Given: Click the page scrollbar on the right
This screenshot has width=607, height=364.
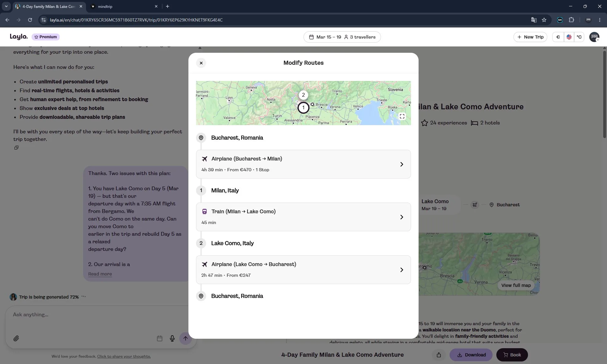Looking at the screenshot, I should (x=604, y=95).
